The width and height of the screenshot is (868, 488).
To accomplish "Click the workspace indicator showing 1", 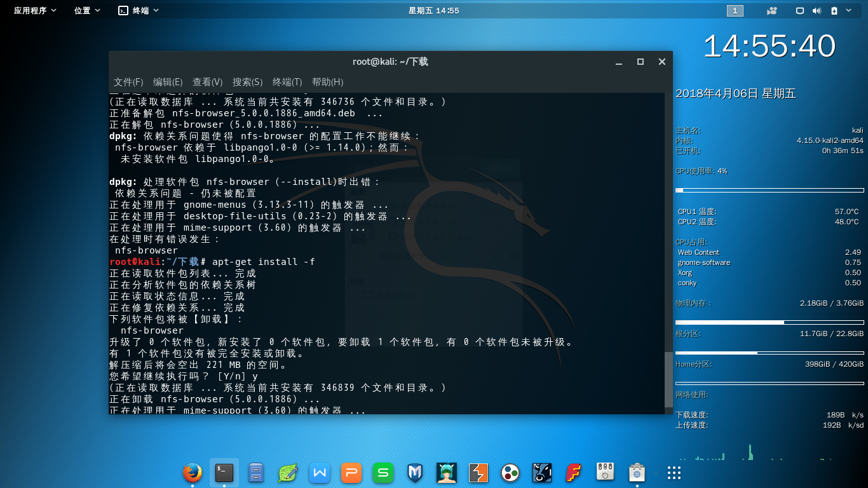I will [735, 10].
